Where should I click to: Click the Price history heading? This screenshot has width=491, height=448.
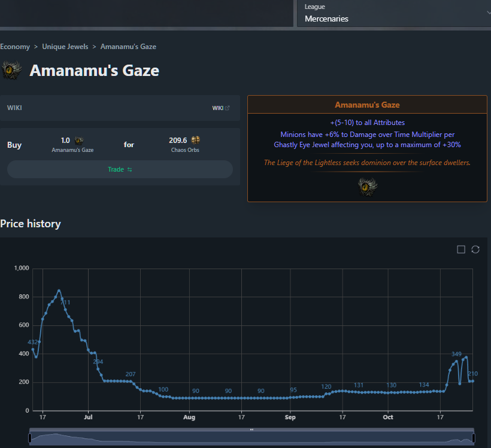coord(31,224)
